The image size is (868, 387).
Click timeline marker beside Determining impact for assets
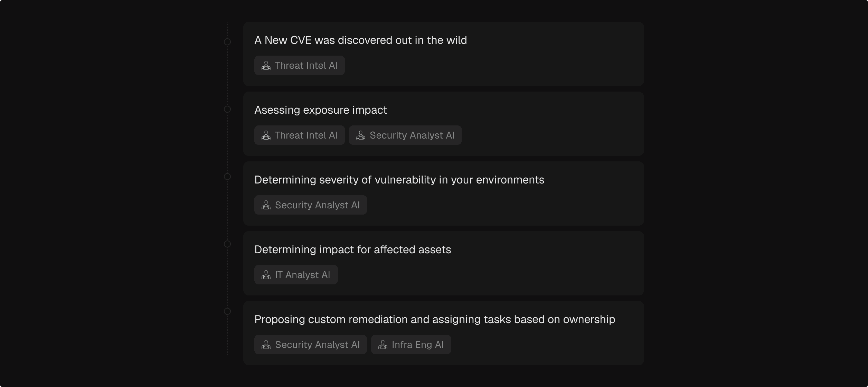227,244
